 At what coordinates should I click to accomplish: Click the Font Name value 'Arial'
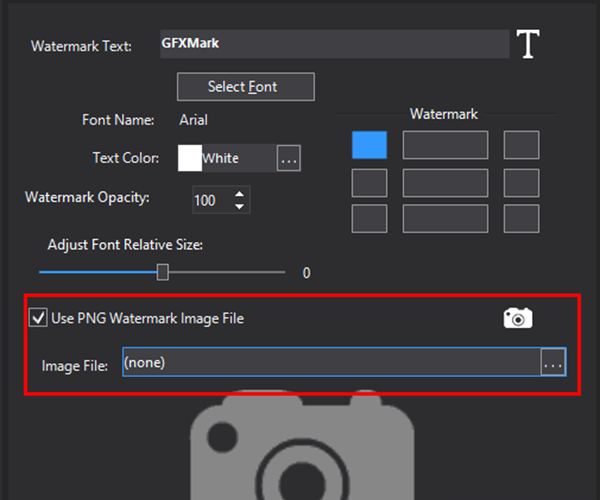[x=194, y=120]
